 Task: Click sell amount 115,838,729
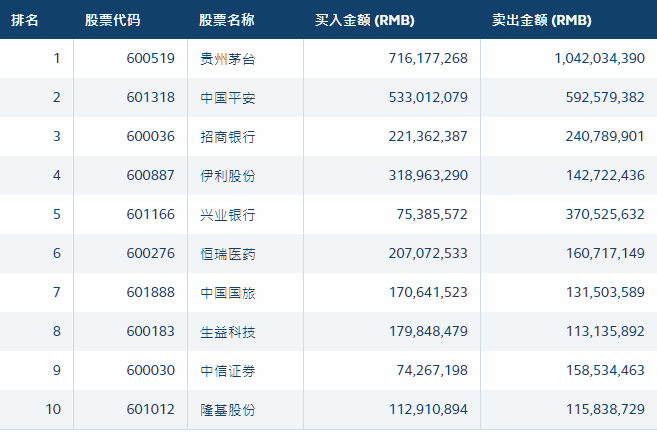[605, 409]
